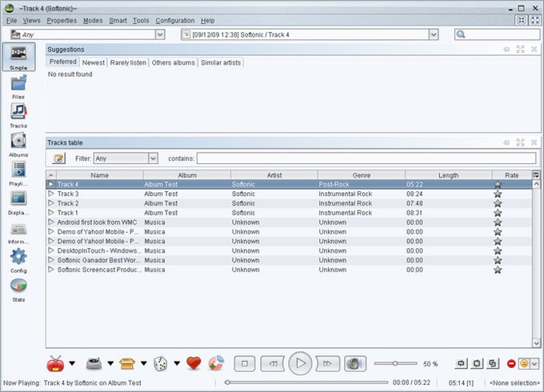The height and width of the screenshot is (392, 544).
Task: Toggle the third mode button before ban icon
Action: point(493,363)
